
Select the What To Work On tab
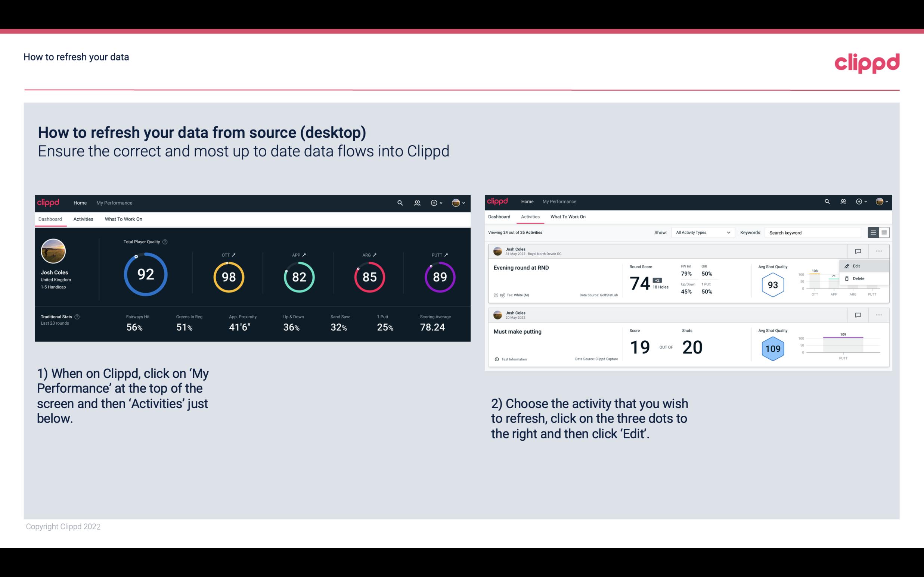123,219
